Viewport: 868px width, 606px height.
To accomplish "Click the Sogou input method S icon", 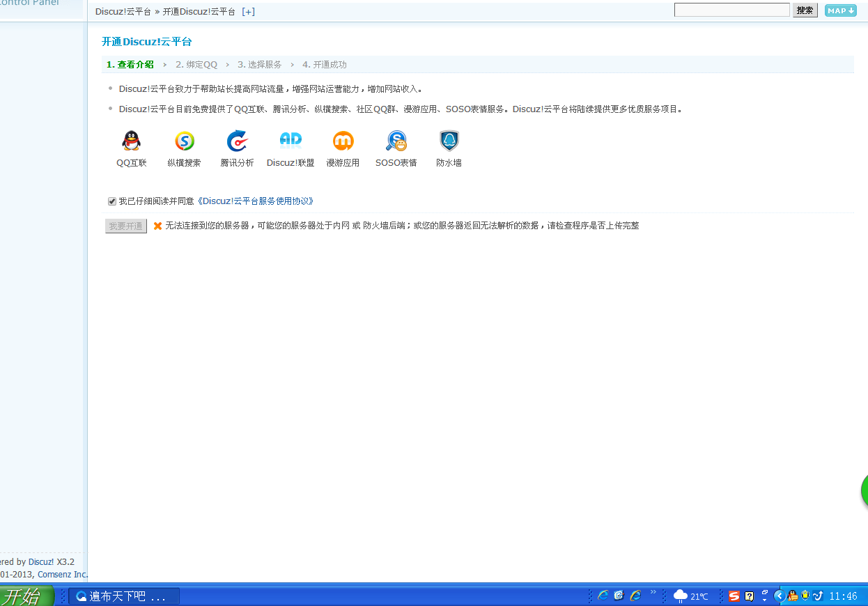I will [734, 596].
